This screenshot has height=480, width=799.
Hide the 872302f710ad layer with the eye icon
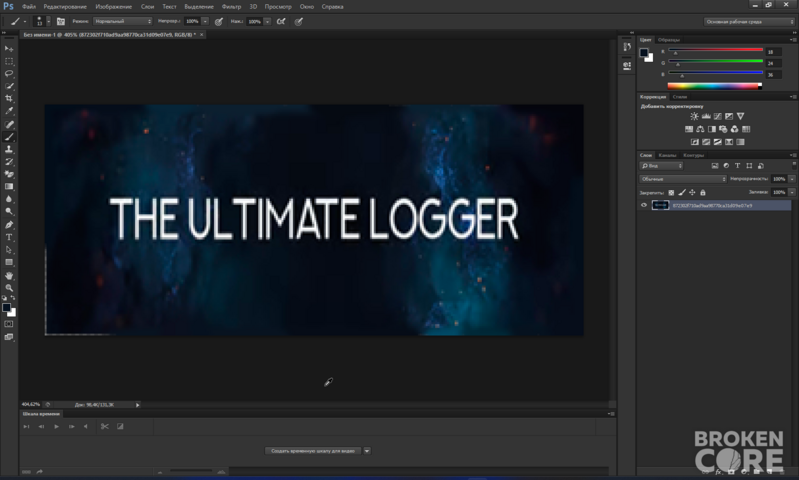(644, 205)
